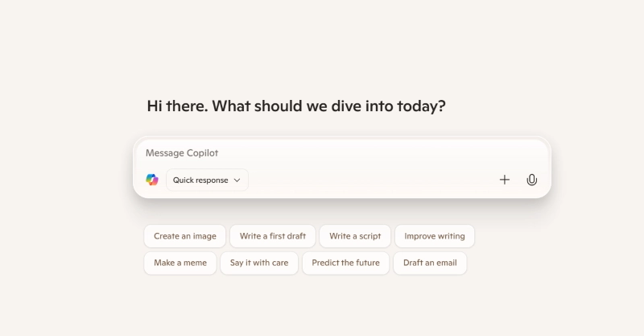
Task: Click the empty composer space left of plus icon
Action: click(370, 180)
